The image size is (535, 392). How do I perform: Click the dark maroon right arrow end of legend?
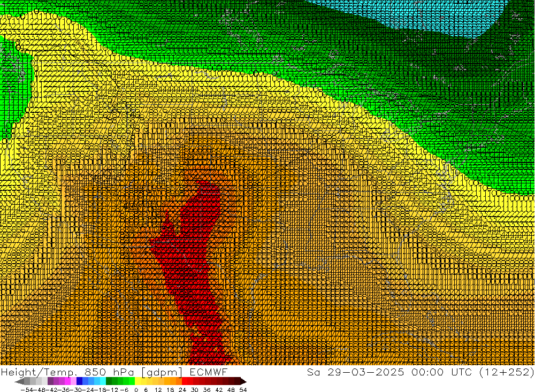pyautogui.click(x=243, y=381)
